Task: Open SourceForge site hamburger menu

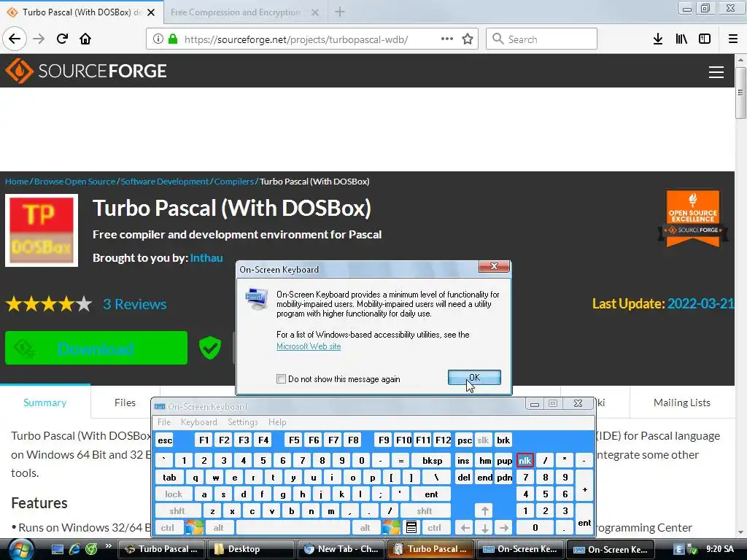Action: [716, 72]
